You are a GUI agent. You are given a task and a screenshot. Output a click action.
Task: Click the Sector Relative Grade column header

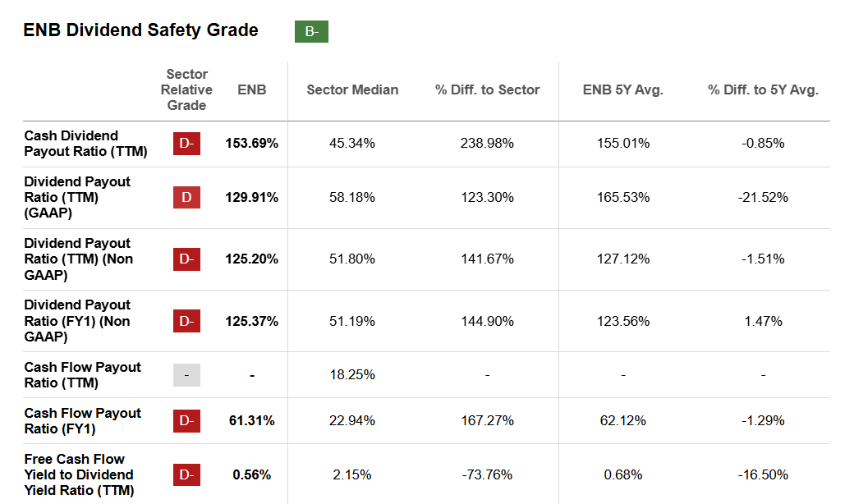click(186, 89)
